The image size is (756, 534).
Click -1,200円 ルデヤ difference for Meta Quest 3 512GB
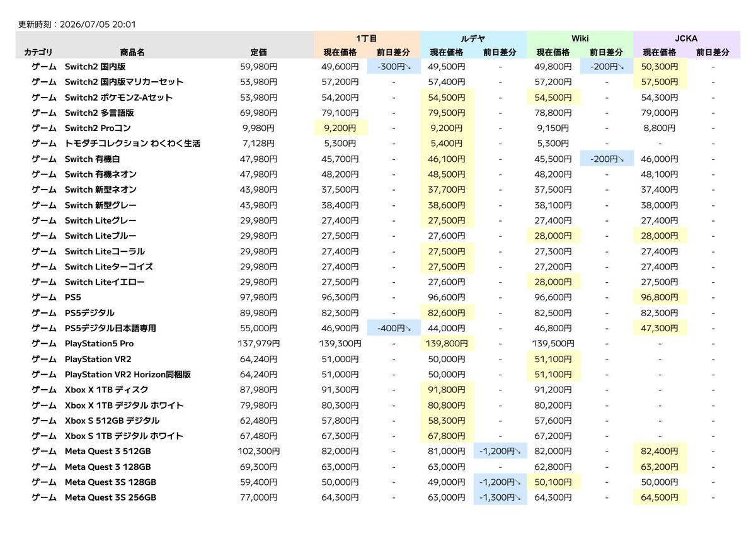(x=500, y=452)
